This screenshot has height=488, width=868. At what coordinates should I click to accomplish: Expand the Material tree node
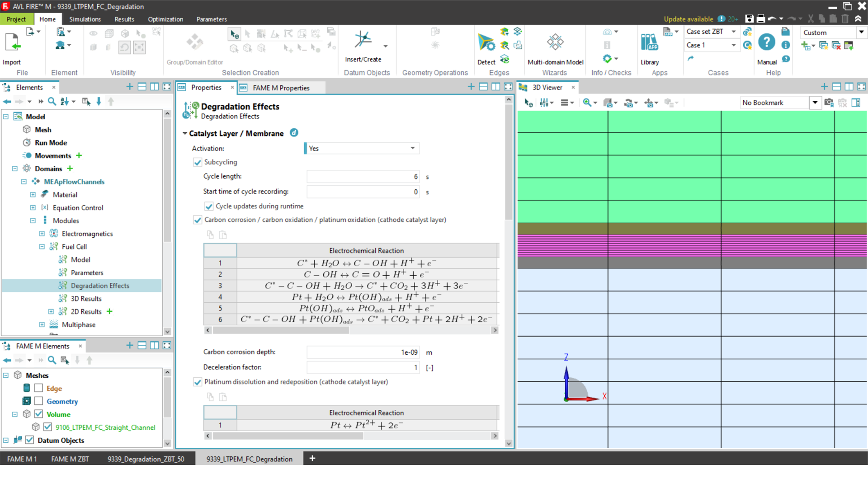pyautogui.click(x=33, y=195)
